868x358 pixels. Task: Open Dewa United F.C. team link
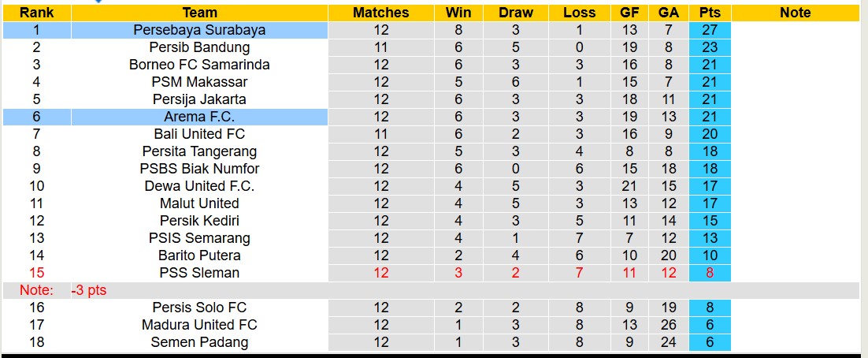[199, 186]
